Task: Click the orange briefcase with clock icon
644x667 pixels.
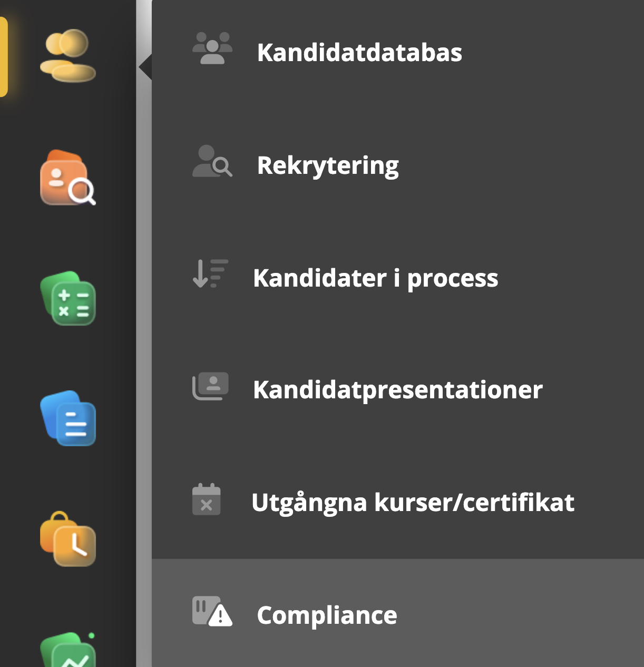Action: pos(68,539)
